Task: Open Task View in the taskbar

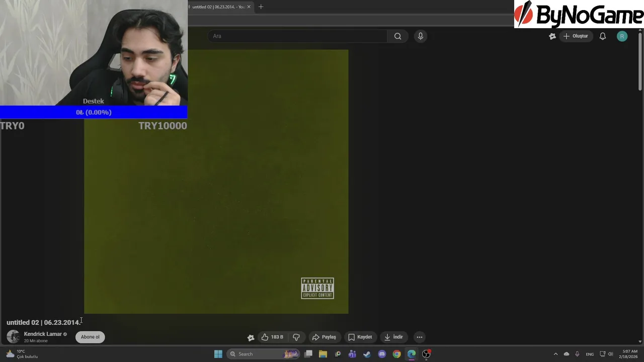Action: (x=308, y=354)
